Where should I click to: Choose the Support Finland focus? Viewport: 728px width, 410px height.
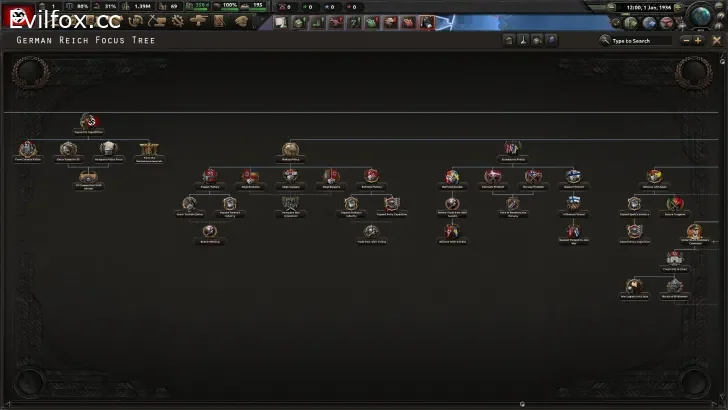click(573, 178)
